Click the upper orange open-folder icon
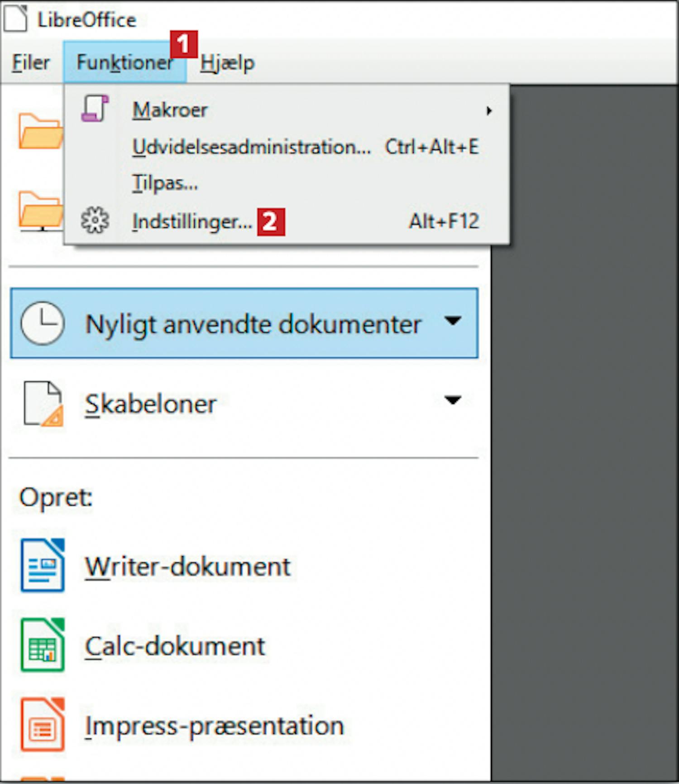The width and height of the screenshot is (679, 784). pos(41,131)
